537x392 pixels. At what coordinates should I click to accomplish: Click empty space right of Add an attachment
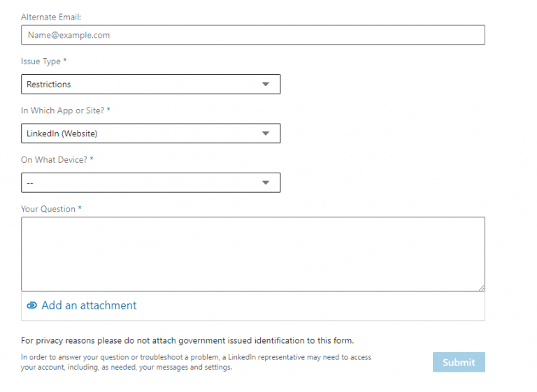click(315, 306)
